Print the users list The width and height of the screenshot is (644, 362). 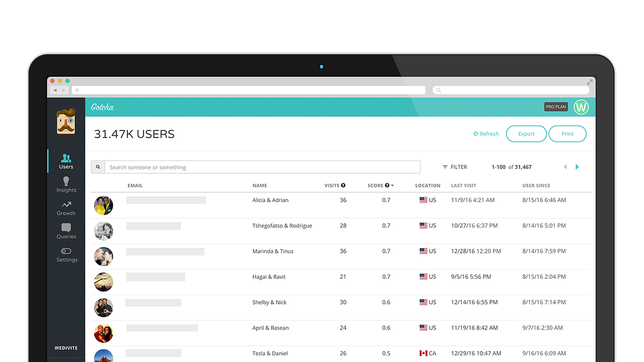click(567, 134)
